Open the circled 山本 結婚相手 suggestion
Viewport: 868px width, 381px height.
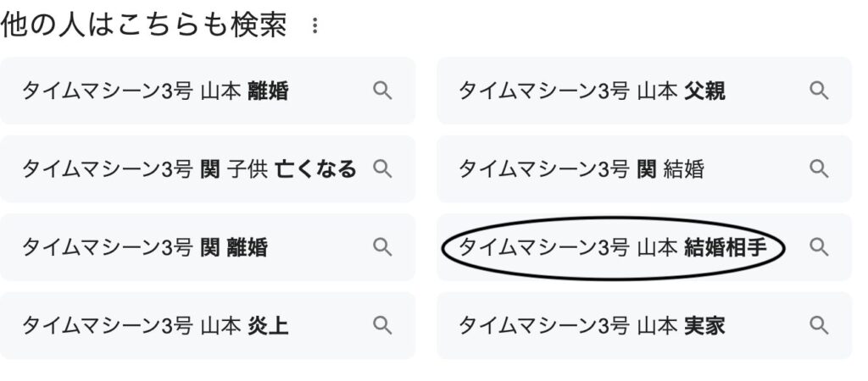tap(644, 246)
